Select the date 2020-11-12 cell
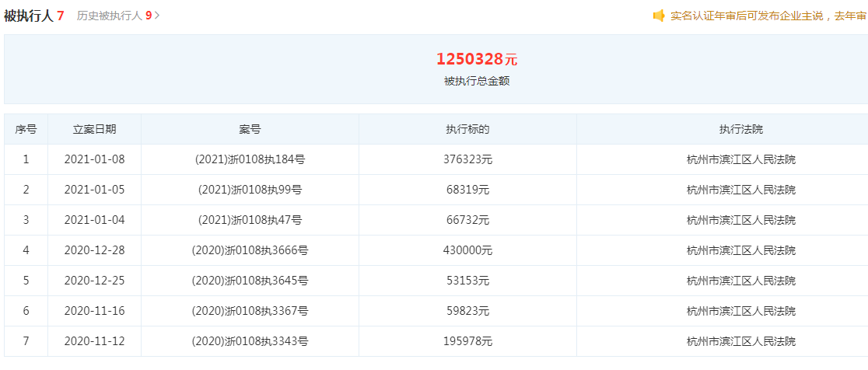868x370 pixels. coord(95,341)
